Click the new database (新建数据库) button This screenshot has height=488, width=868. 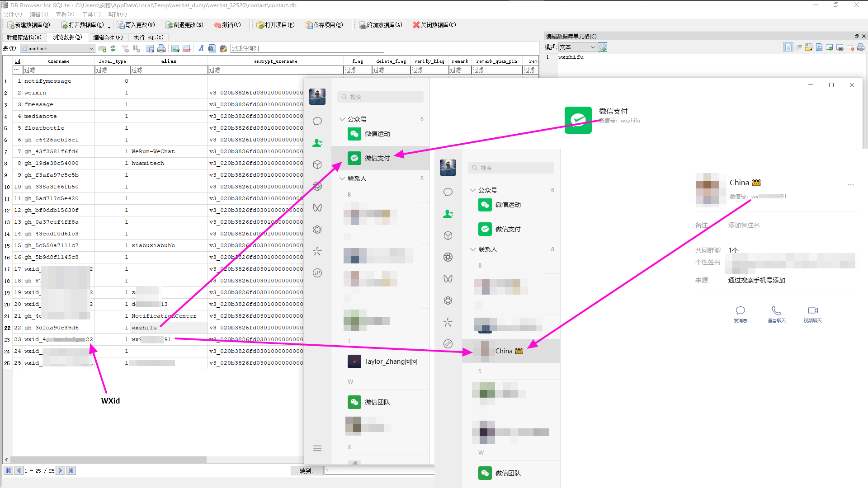pyautogui.click(x=28, y=25)
